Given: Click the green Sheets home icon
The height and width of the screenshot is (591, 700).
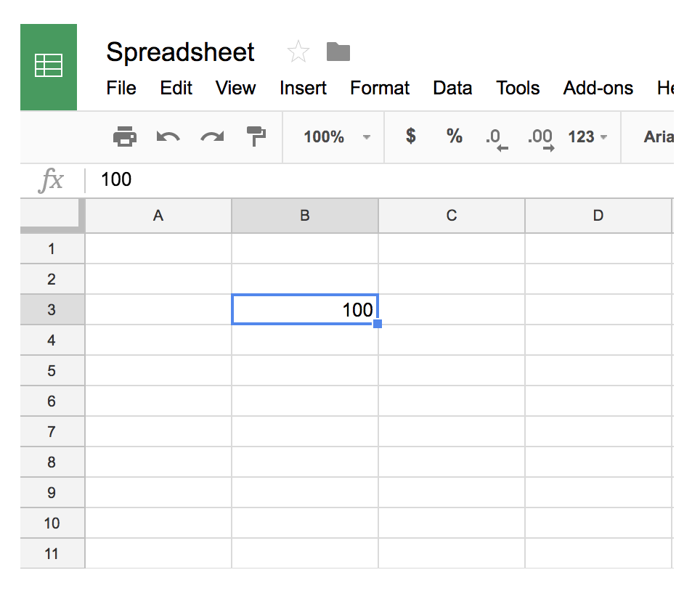Looking at the screenshot, I should coord(49,67).
